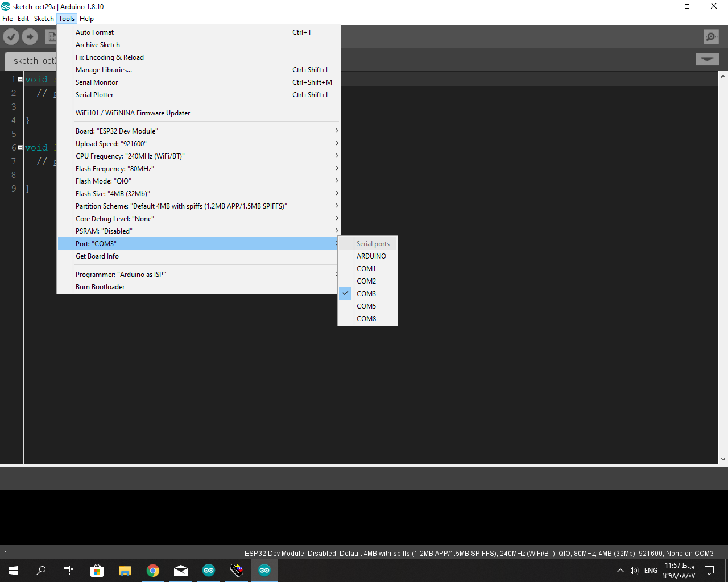
Task: Close the Tools menu via its label
Action: click(x=67, y=19)
